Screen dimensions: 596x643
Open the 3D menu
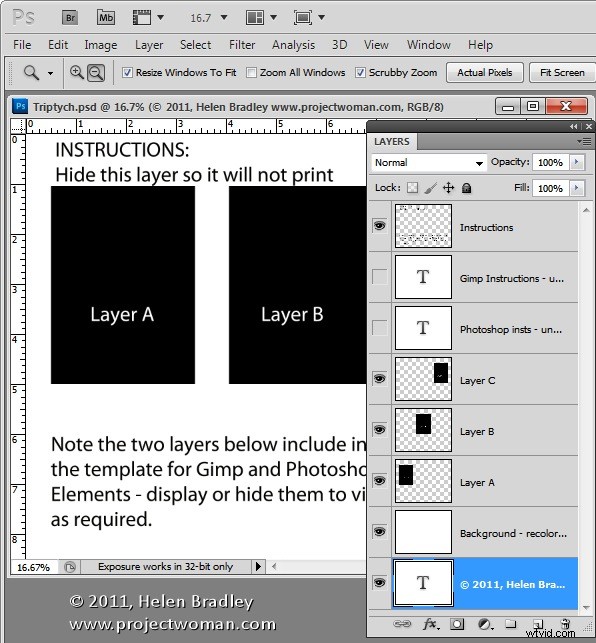coord(339,44)
